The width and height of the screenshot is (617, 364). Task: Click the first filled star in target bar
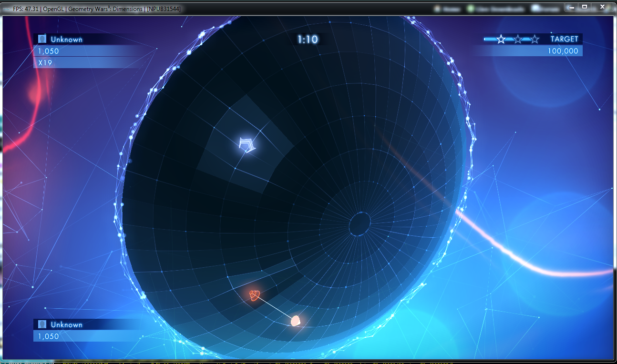pyautogui.click(x=501, y=39)
